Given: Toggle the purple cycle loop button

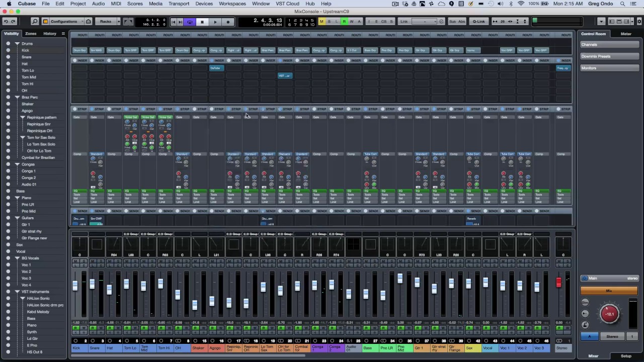Looking at the screenshot, I should point(190,22).
